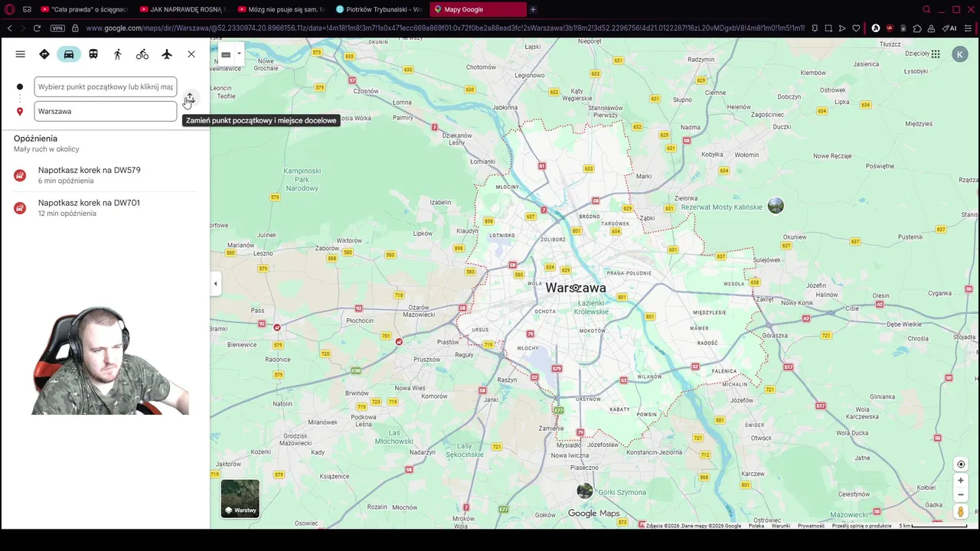Click the Warunki link
The height and width of the screenshot is (551, 980).
pyautogui.click(x=781, y=526)
